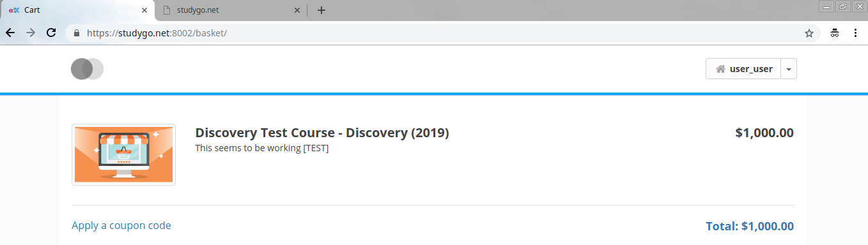This screenshot has width=868, height=245.
Task: Click the Discovery Test Course title
Action: click(322, 133)
